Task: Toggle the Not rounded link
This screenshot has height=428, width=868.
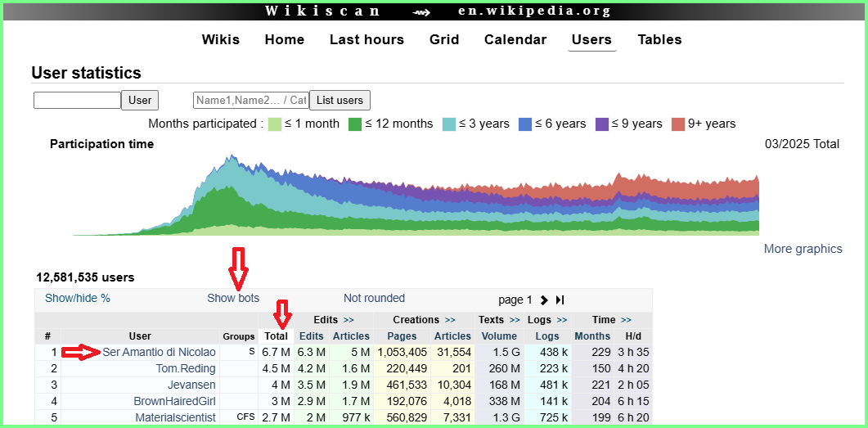Action: point(374,299)
